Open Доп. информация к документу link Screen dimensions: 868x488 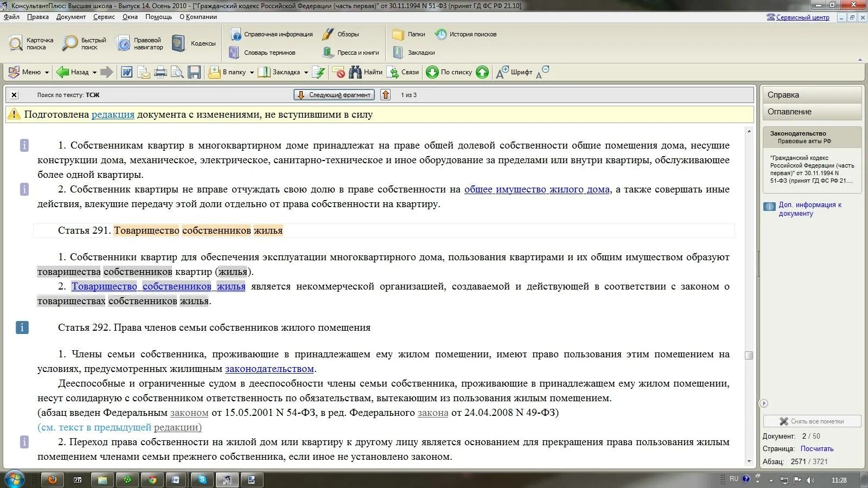(x=810, y=209)
